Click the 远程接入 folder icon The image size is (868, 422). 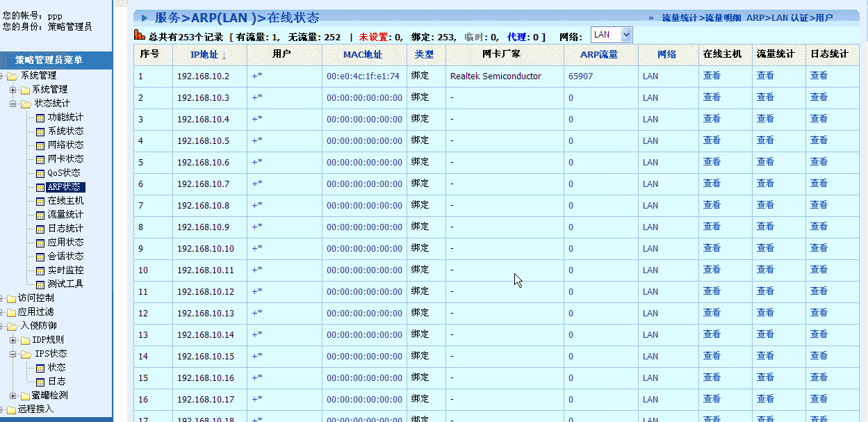[11, 409]
